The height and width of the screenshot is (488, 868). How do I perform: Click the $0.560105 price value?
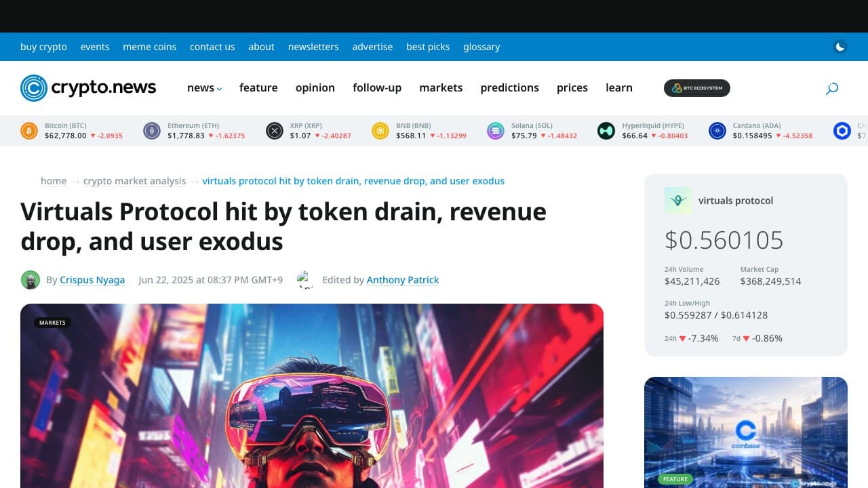[x=724, y=240]
